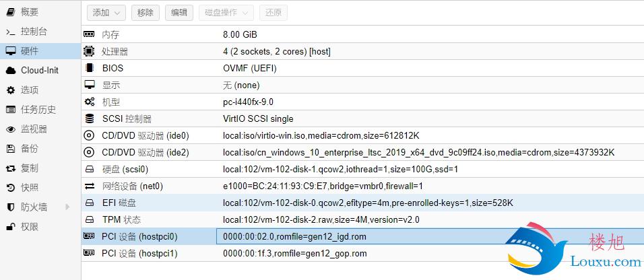644x280 pixels.
Task: Open the 磁盘操作 dropdown
Action: click(x=226, y=13)
